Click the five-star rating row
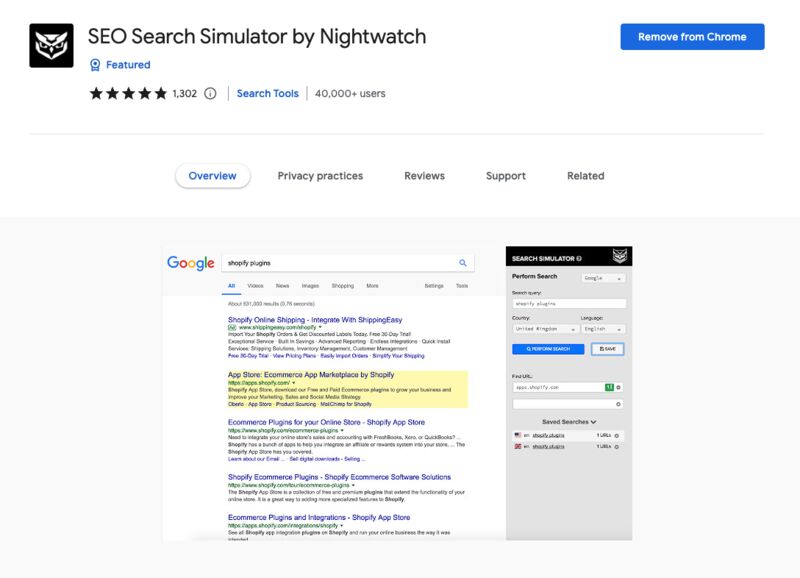Image resolution: width=800 pixels, height=578 pixels. pos(129,93)
